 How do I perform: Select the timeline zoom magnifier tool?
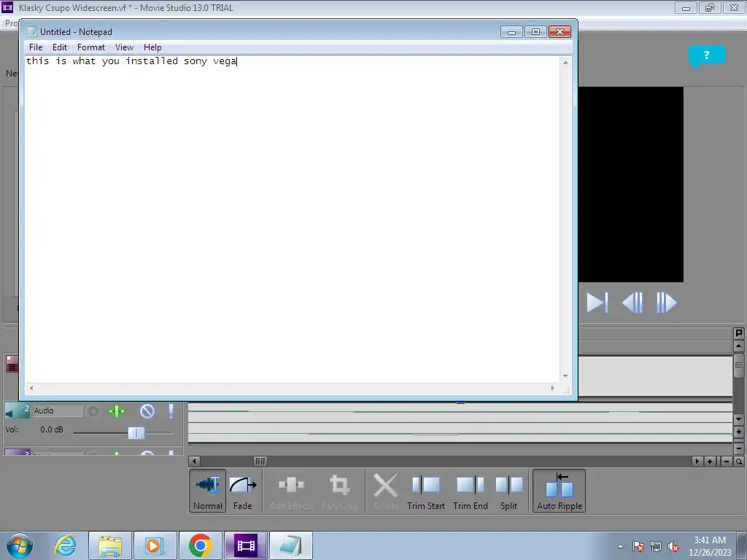point(739,461)
